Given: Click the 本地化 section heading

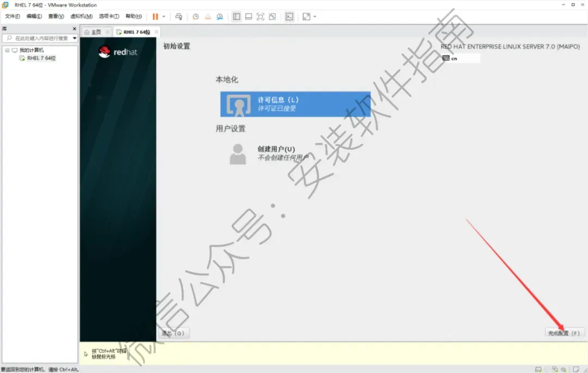Looking at the screenshot, I should [x=226, y=80].
